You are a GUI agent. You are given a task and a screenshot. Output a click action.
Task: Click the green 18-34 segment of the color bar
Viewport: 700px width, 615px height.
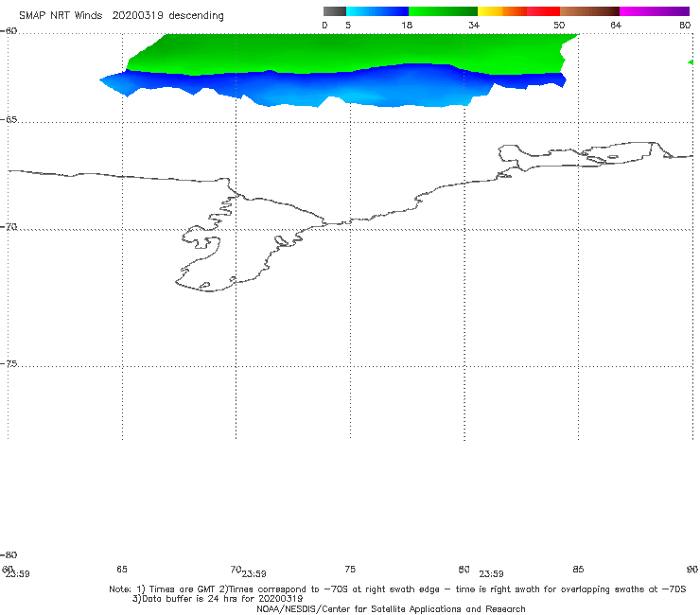click(x=443, y=11)
